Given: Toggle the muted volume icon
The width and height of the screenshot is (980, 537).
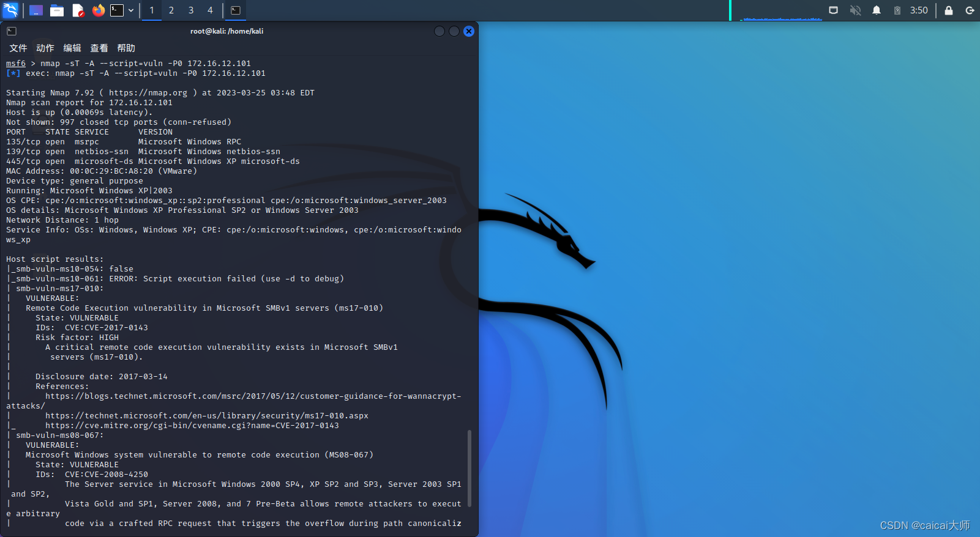Looking at the screenshot, I should pyautogui.click(x=855, y=10).
